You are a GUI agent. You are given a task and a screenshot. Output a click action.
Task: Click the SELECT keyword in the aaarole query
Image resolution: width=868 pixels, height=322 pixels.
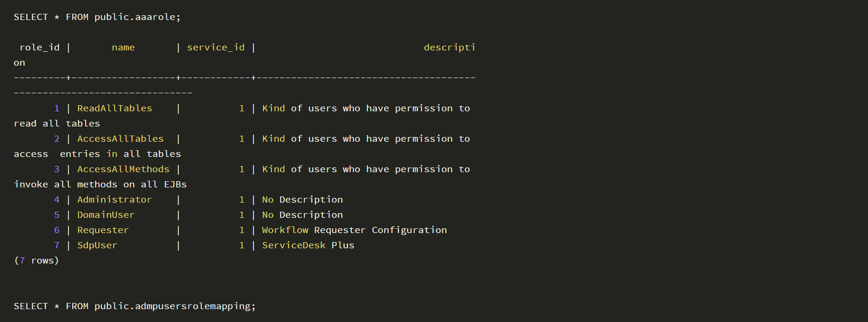click(x=31, y=17)
